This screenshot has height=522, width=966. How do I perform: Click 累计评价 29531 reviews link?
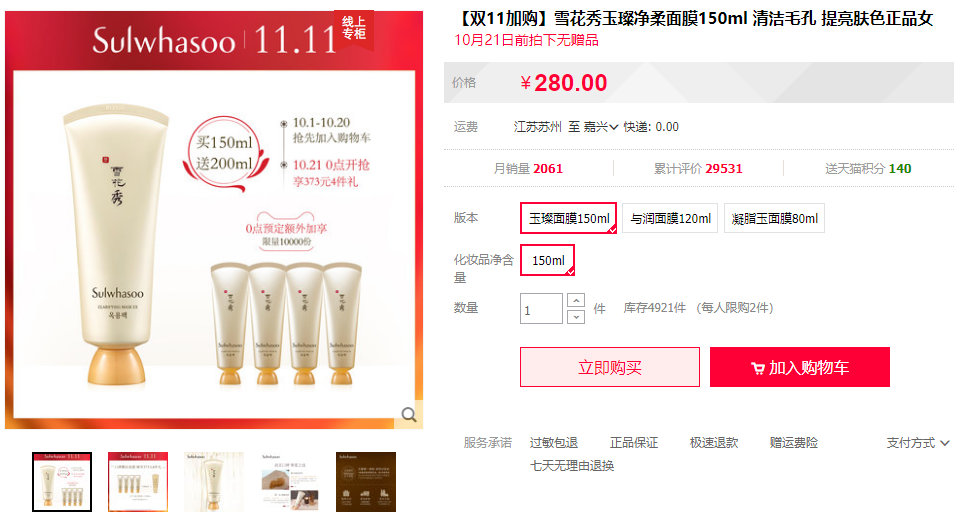coord(698,168)
